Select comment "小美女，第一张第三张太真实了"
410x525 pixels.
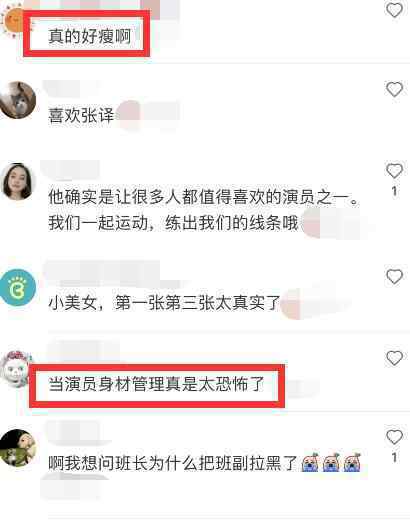pos(164,303)
